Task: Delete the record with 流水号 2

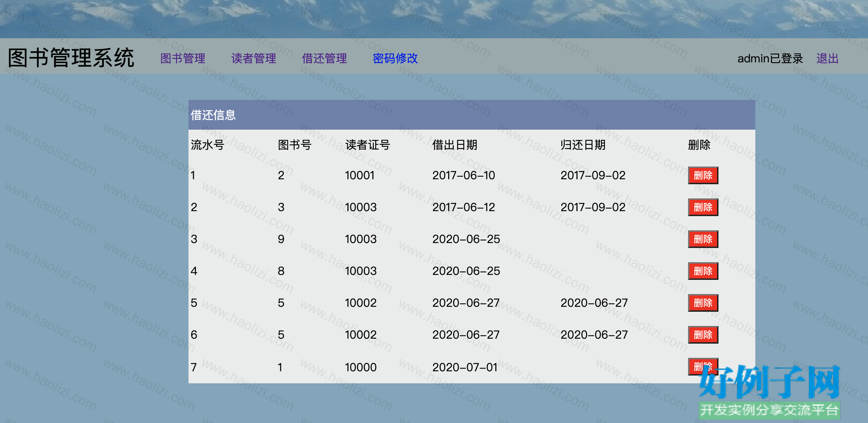Action: (x=703, y=207)
